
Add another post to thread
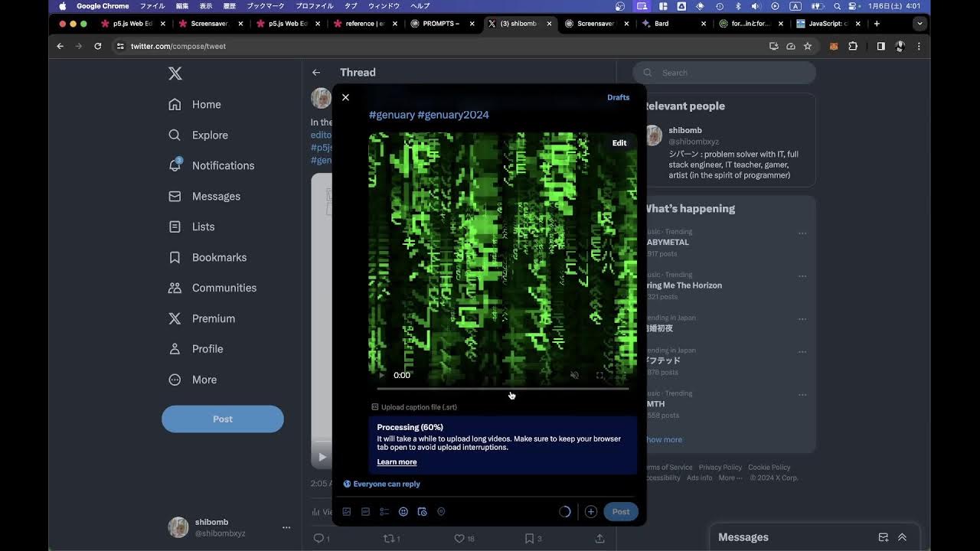(591, 512)
